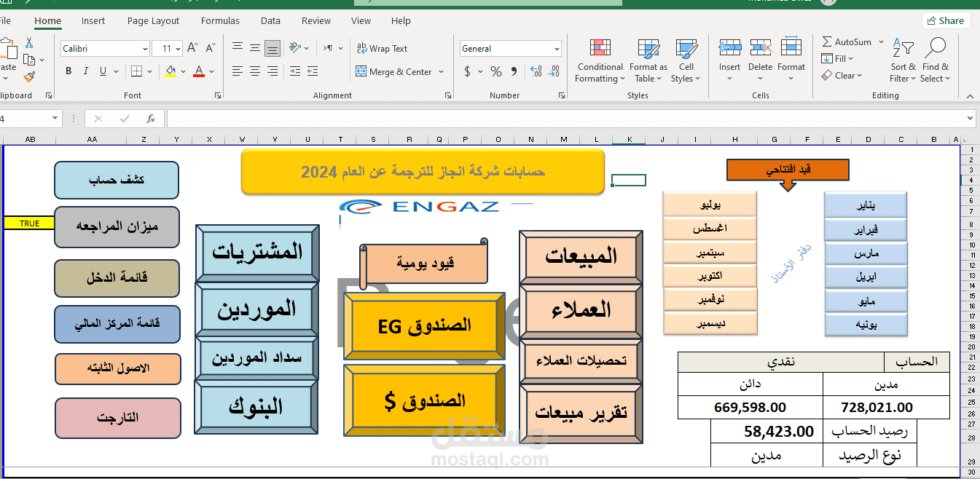This screenshot has height=479, width=980.
Task: Select column header K
Action: tap(629, 139)
